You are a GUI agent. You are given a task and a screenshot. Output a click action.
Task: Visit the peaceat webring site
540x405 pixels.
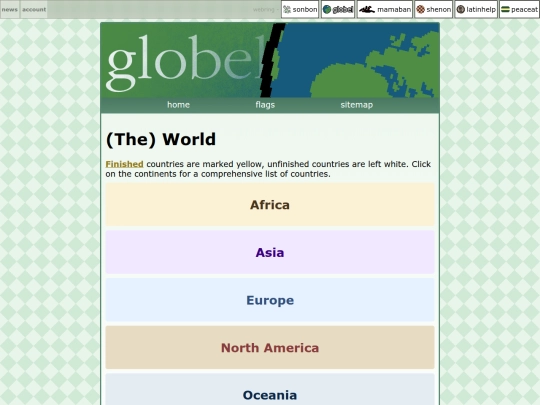tap(519, 9)
